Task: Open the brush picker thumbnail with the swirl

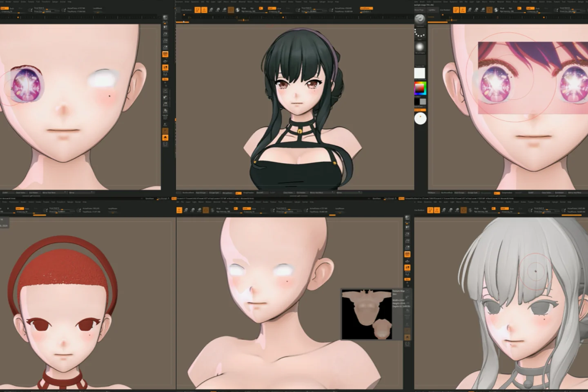Action: 420,19
